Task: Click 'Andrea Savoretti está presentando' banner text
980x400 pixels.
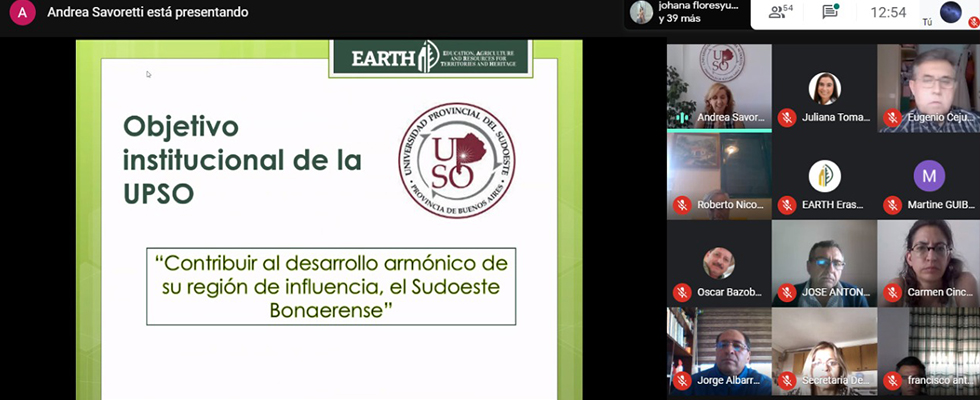Action: (148, 12)
